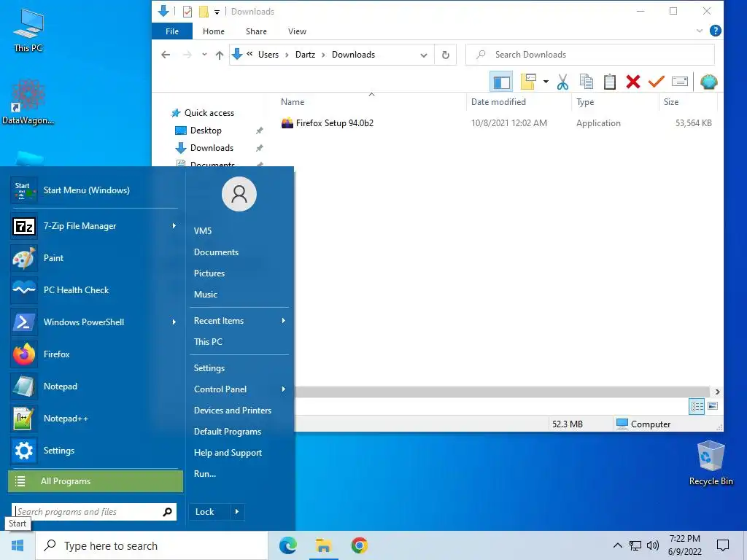The height and width of the screenshot is (560, 747).
Task: Open Explorer Help question mark icon
Action: 715,31
